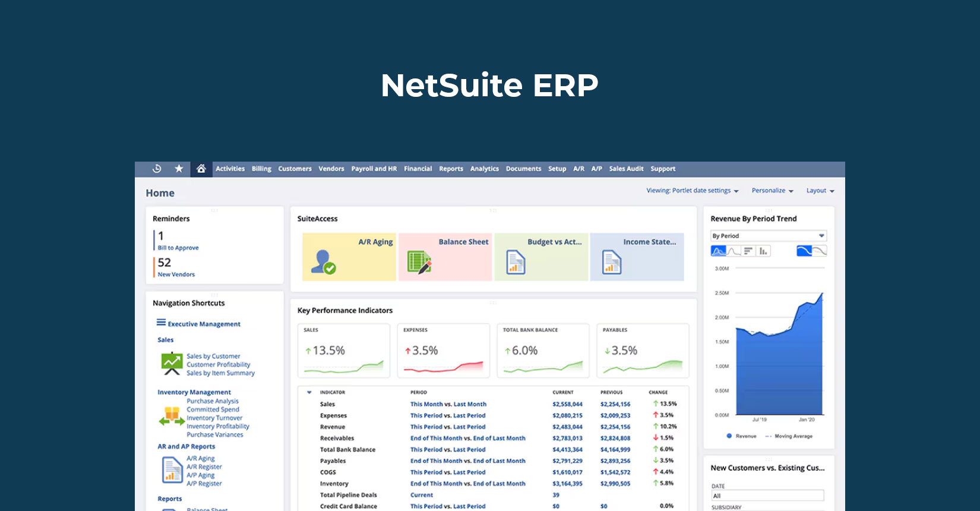Click the SALES 13.5% KPI tile
The width and height of the screenshot is (980, 511).
tap(344, 351)
